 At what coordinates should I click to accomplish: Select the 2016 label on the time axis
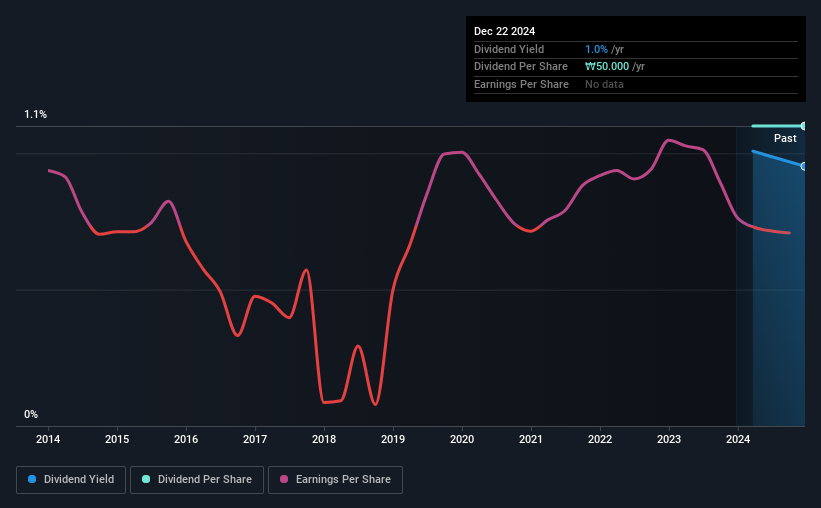(186, 439)
